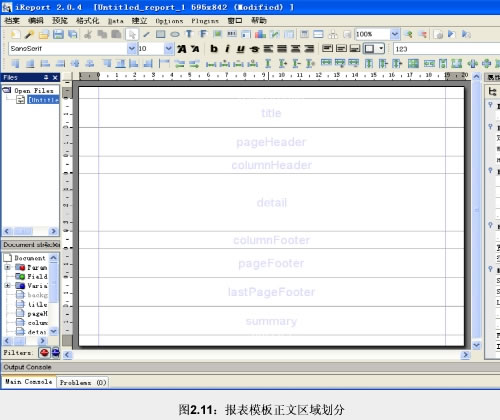The image size is (500, 420).
Task: Open the 格式化 (Format) menu
Action: (87, 21)
